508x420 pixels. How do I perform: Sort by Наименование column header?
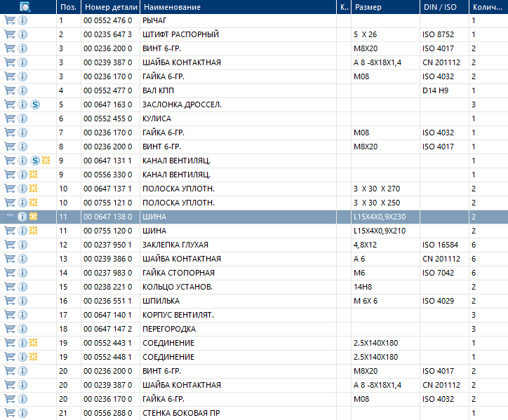tap(238, 7)
